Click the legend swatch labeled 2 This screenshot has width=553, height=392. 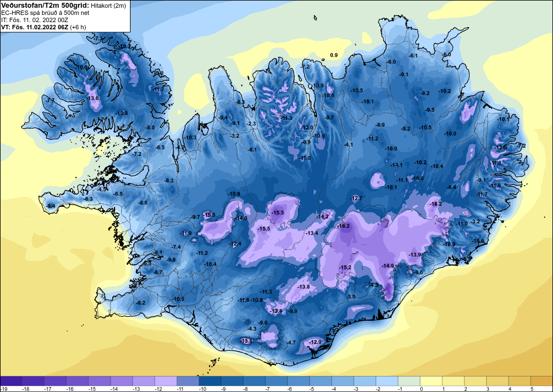(x=476, y=381)
